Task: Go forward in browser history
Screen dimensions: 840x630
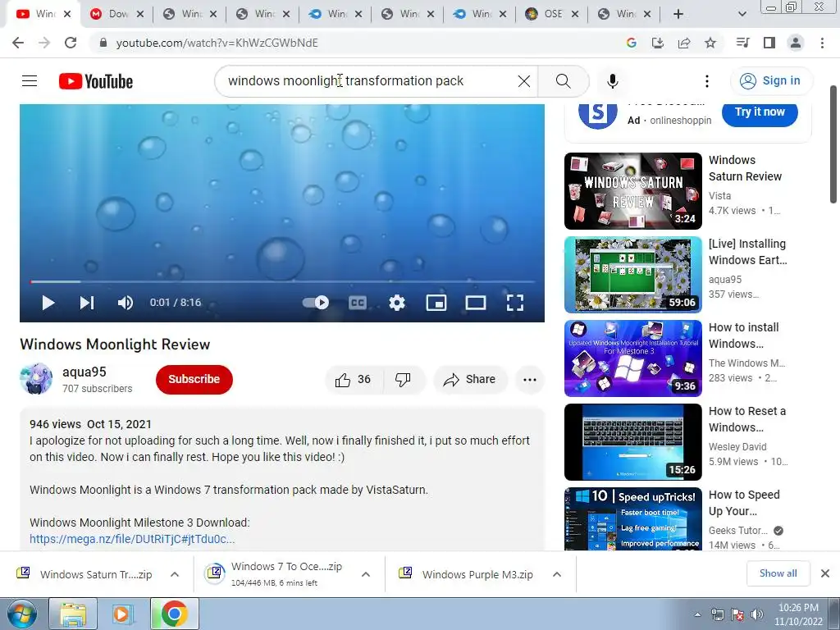Action: click(x=44, y=43)
